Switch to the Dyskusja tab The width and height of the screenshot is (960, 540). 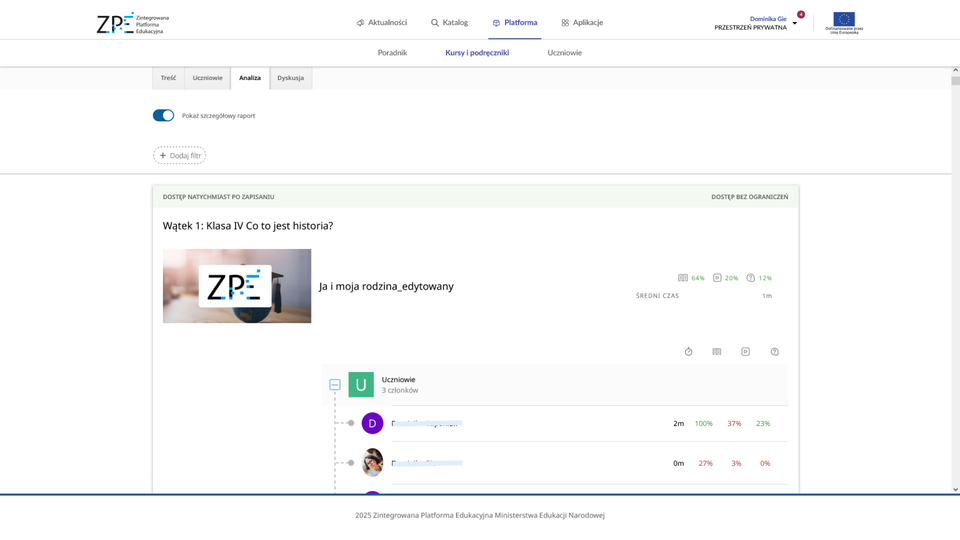click(290, 78)
